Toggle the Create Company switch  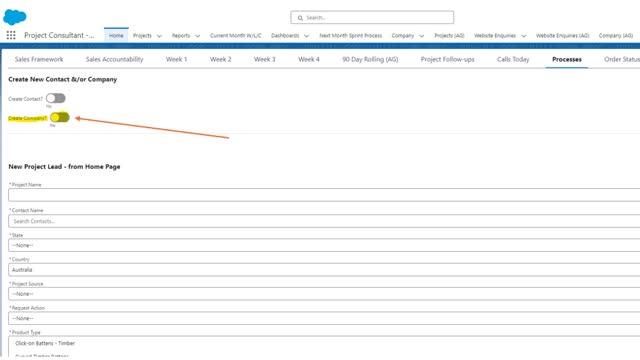[x=60, y=118]
